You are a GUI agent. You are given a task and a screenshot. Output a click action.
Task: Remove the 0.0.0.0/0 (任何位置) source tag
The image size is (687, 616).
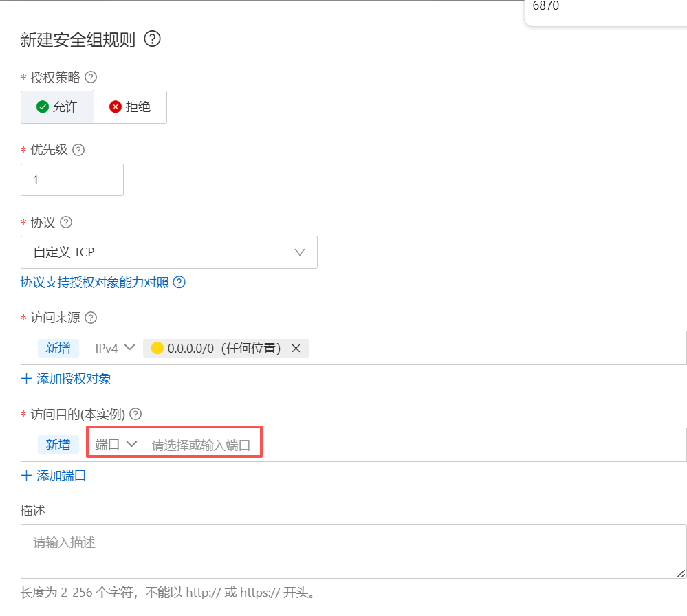[296, 349]
